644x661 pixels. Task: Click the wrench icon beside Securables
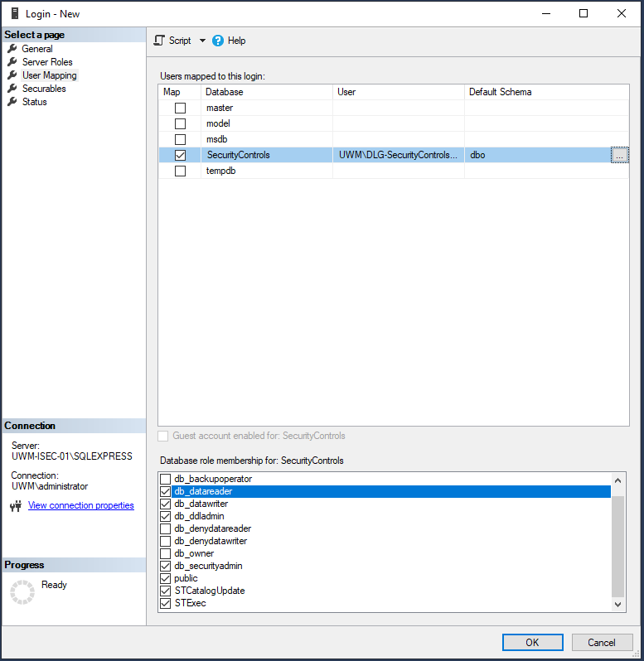12,89
